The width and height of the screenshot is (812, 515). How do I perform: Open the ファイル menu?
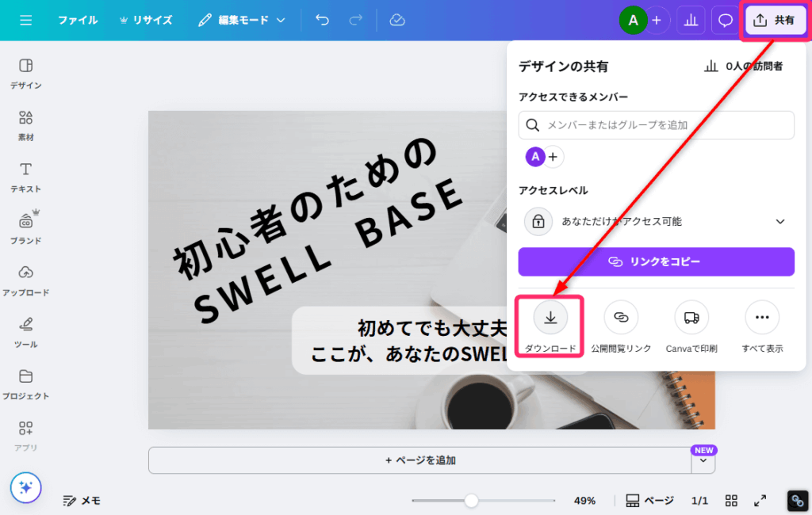[x=78, y=20]
